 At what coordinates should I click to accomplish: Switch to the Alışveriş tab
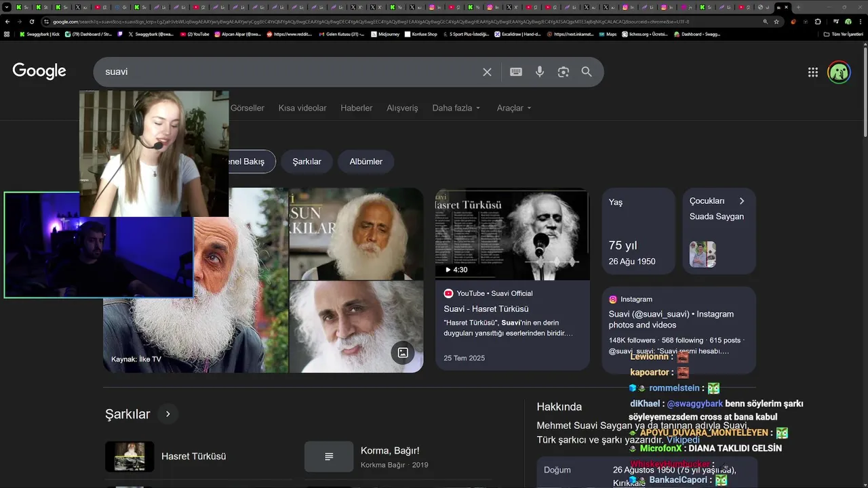(x=402, y=108)
